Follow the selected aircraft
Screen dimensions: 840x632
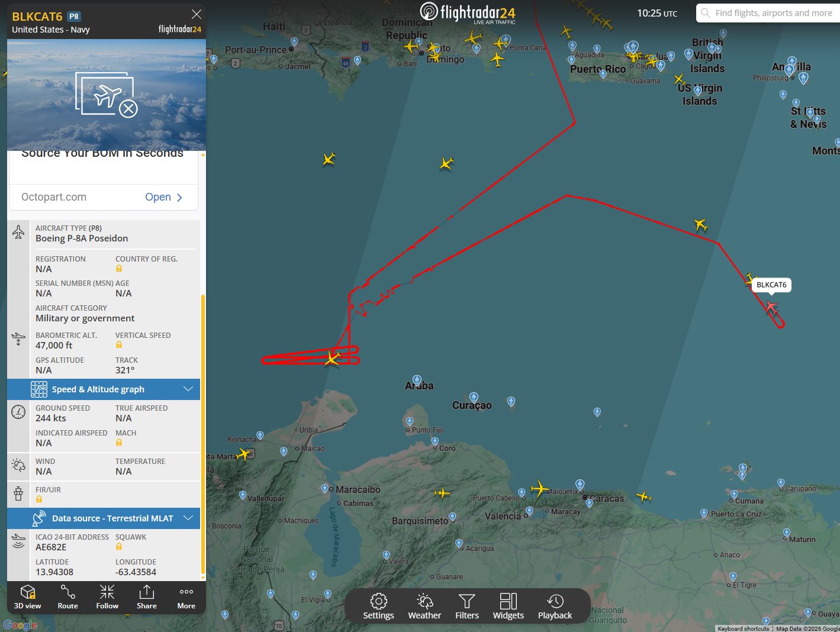pos(107,596)
